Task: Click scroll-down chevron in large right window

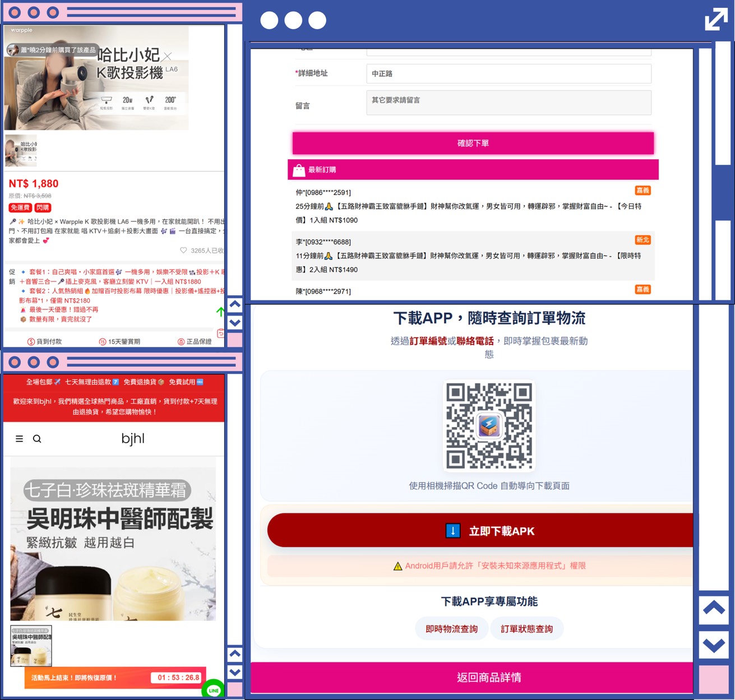Action: pyautogui.click(x=714, y=645)
